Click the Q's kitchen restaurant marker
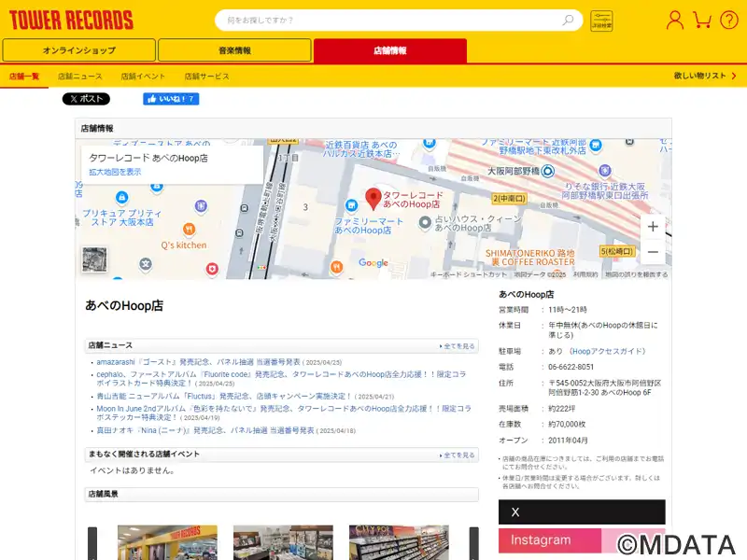The height and width of the screenshot is (560, 747). pyautogui.click(x=190, y=230)
